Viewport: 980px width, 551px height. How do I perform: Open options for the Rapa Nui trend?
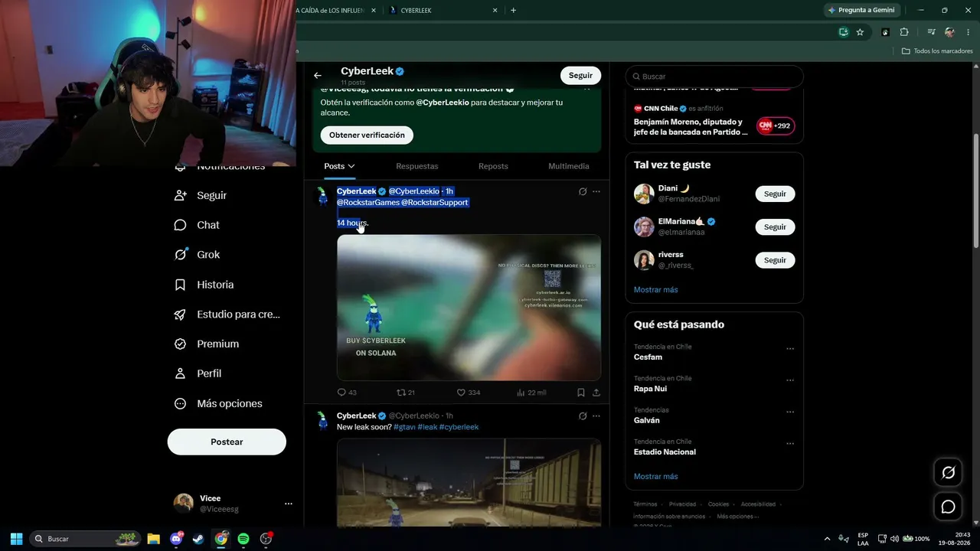pos(790,380)
